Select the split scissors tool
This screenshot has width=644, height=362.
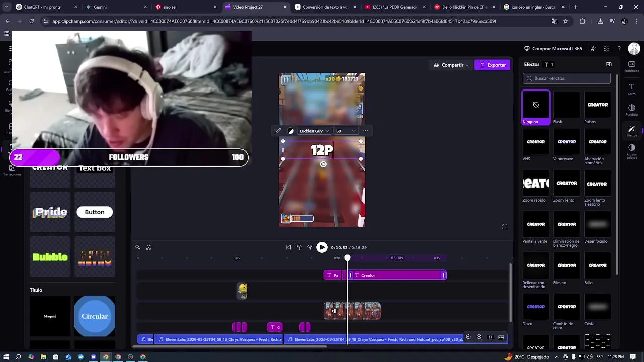coord(148,247)
